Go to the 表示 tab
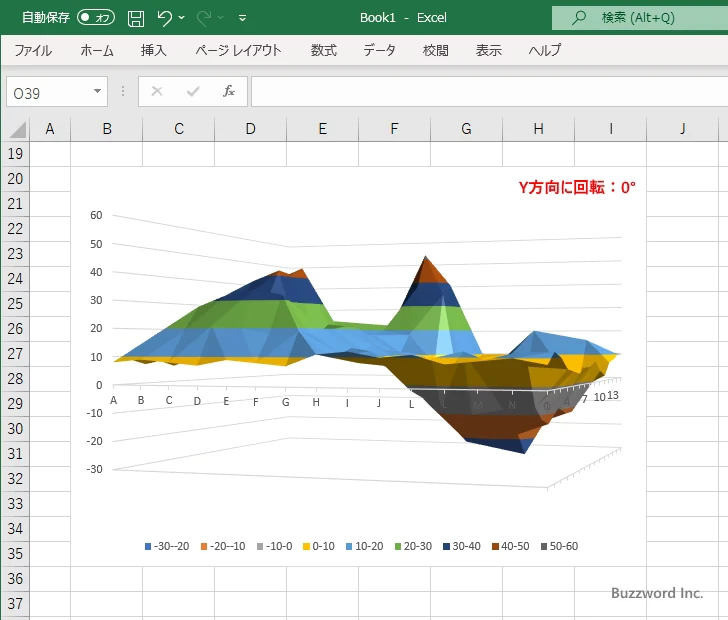 coord(488,50)
